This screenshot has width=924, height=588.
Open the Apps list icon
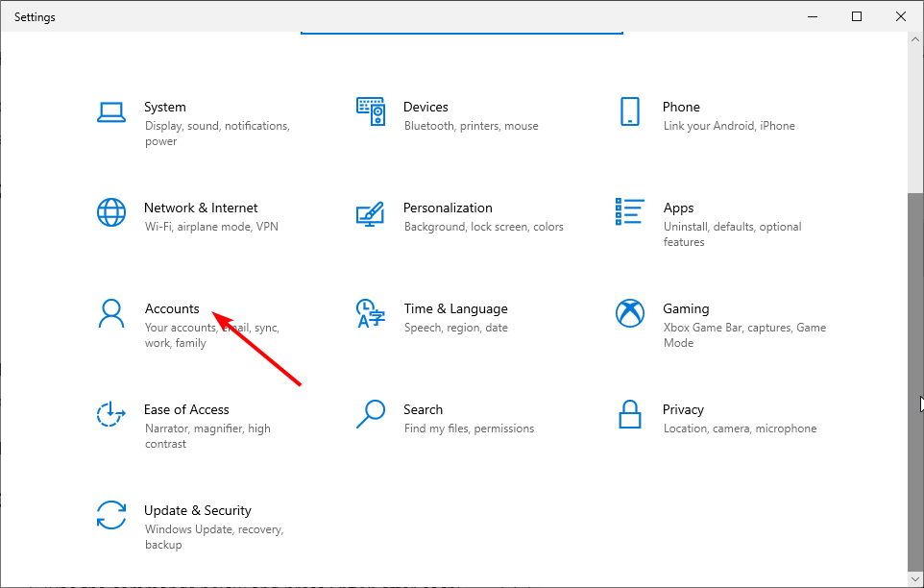(630, 211)
